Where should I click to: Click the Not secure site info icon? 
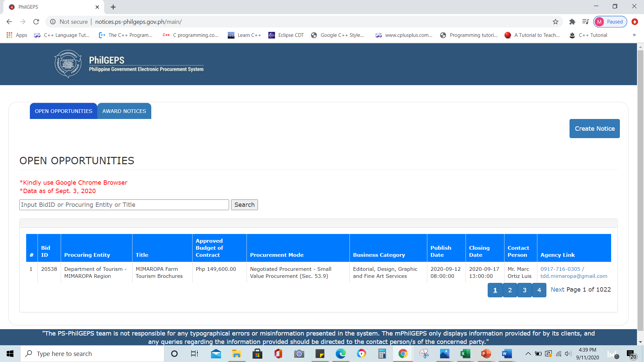53,22
